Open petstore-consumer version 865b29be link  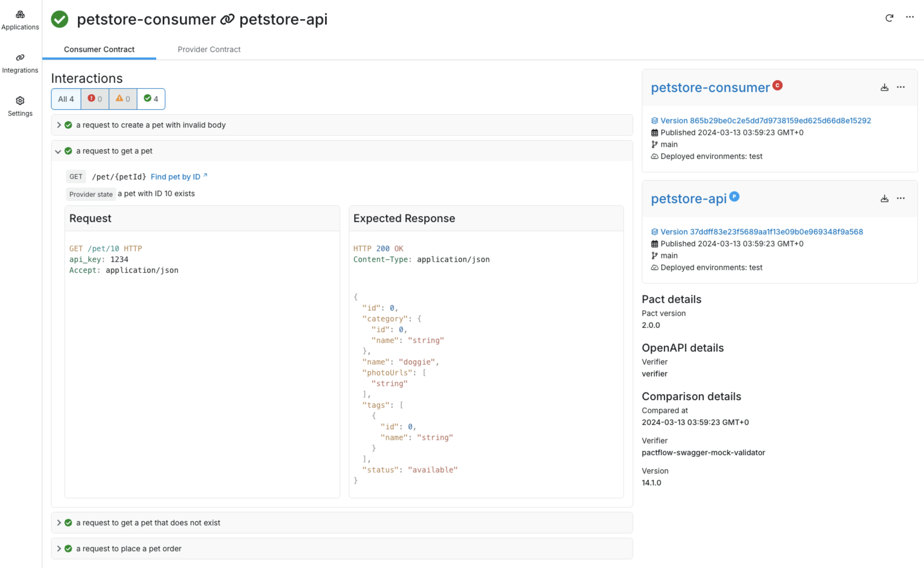(x=765, y=121)
